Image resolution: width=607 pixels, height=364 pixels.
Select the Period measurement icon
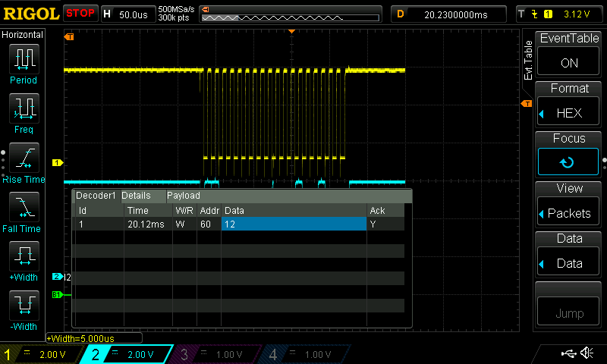coord(24,59)
